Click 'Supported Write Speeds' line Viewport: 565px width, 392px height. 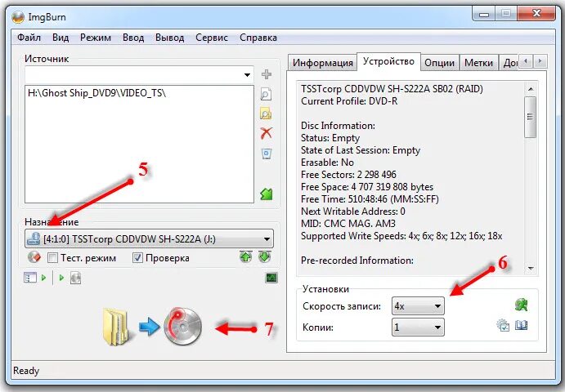pos(401,236)
